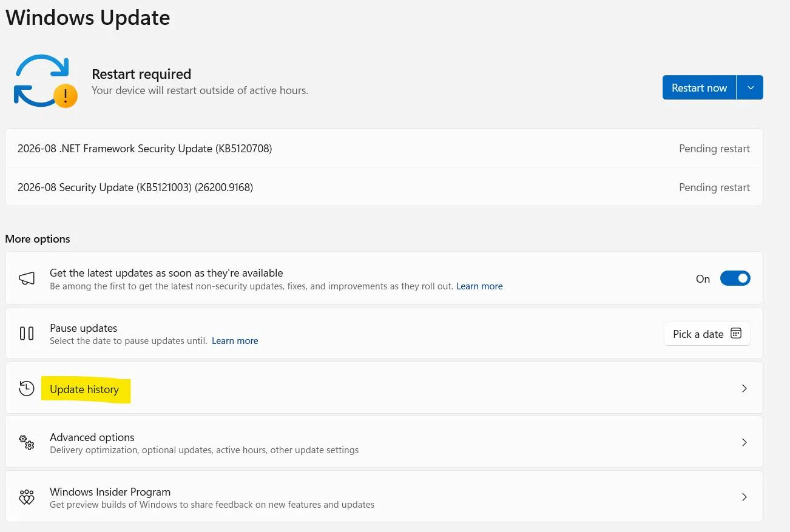Viewport: 790px width, 532px height.
Task: Click Pending restart status for KB5120708
Action: pos(714,149)
